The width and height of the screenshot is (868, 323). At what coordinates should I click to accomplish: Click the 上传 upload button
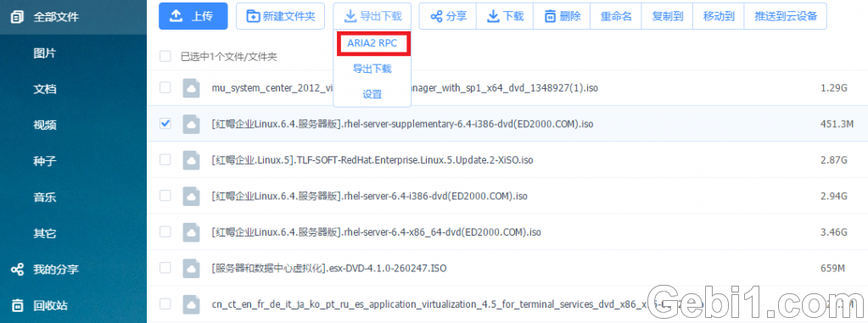click(193, 16)
